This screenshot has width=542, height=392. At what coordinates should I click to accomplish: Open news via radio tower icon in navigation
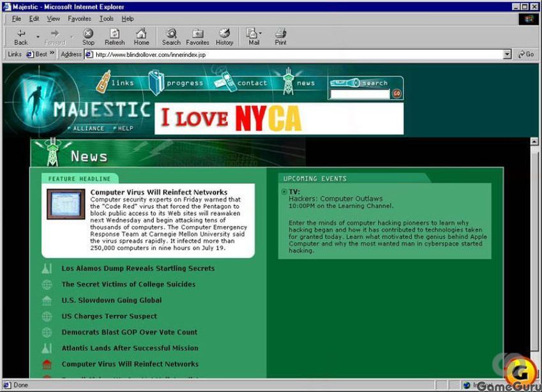tap(288, 82)
